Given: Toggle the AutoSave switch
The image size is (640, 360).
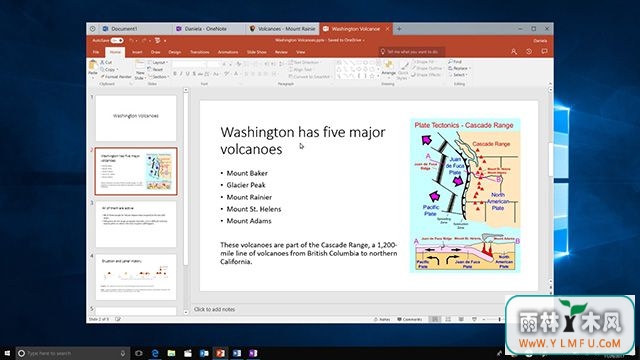Looking at the screenshot, I should 117,40.
